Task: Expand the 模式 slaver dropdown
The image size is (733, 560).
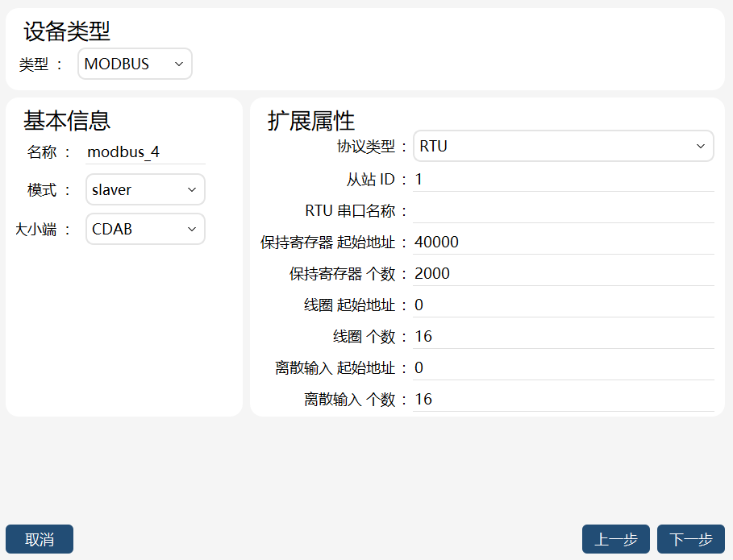Action: point(145,189)
